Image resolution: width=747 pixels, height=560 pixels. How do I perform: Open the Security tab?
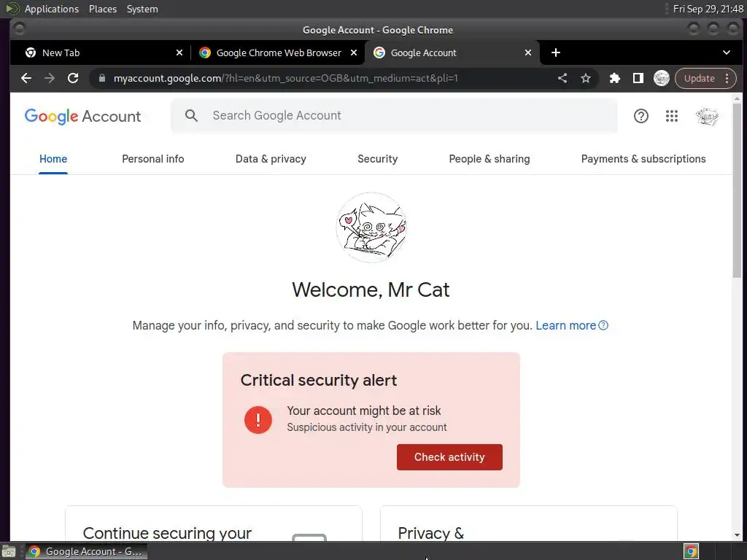coord(377,159)
